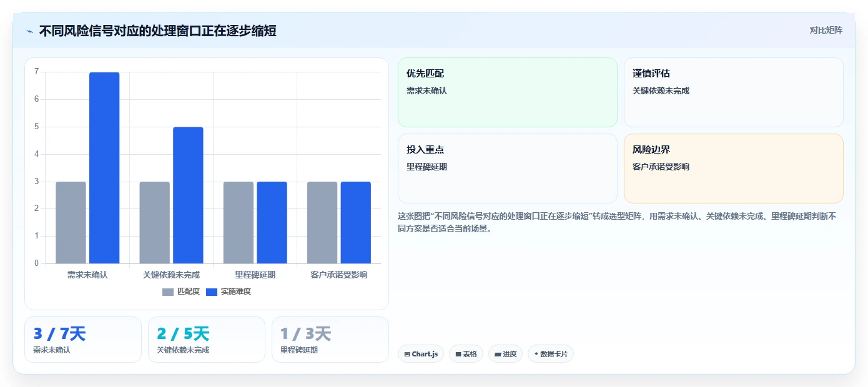Click 关键依赖未完成 caption under 2 / 5天
This screenshot has height=387, width=868.
183,350
